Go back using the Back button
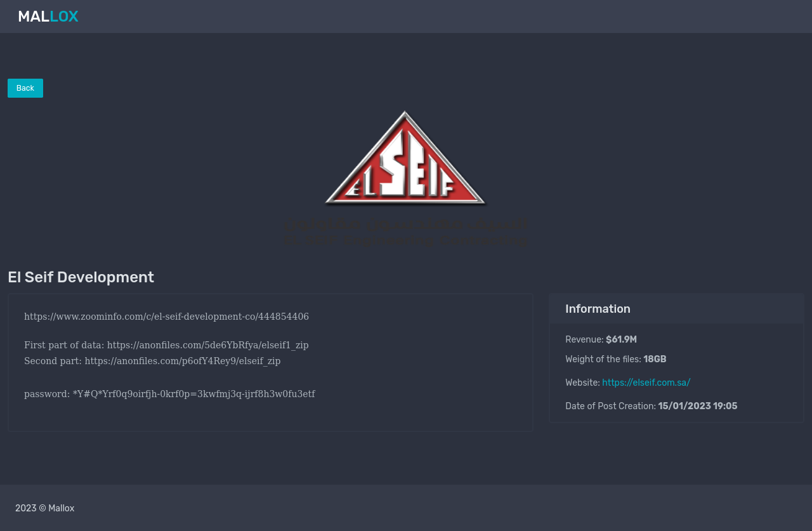 pyautogui.click(x=25, y=88)
